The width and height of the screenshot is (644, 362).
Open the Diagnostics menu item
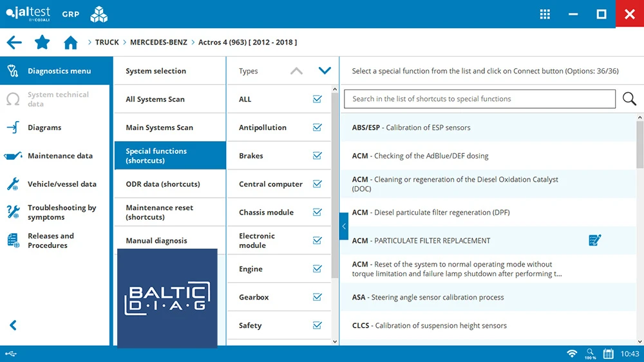tap(56, 71)
